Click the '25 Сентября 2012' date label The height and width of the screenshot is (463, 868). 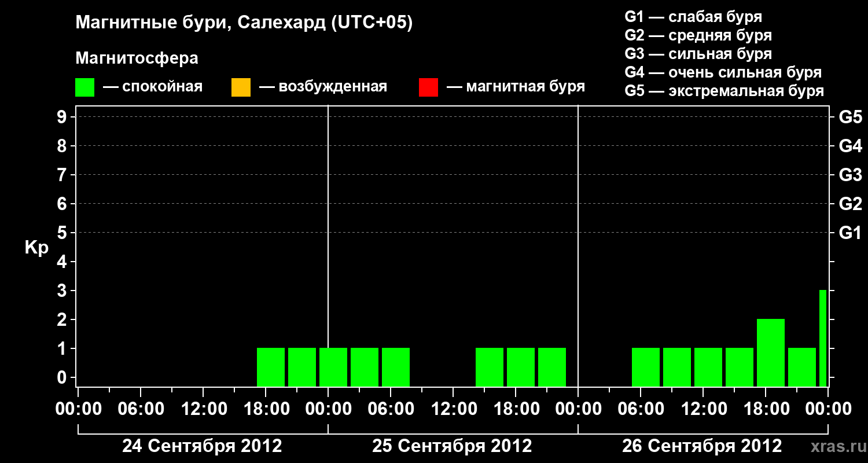452,446
